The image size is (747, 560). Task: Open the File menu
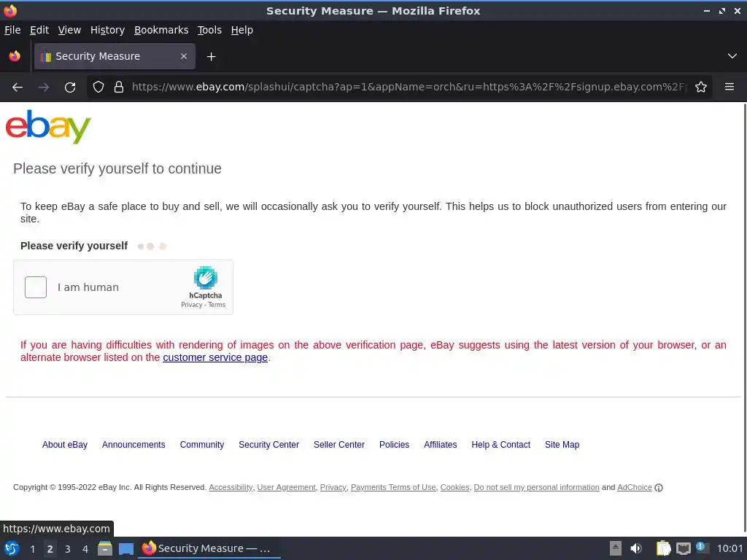pos(12,30)
